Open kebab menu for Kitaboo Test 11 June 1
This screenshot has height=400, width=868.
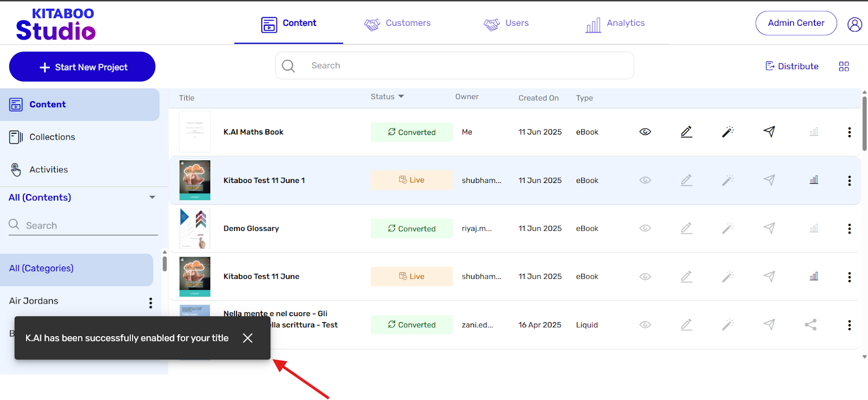click(x=850, y=181)
